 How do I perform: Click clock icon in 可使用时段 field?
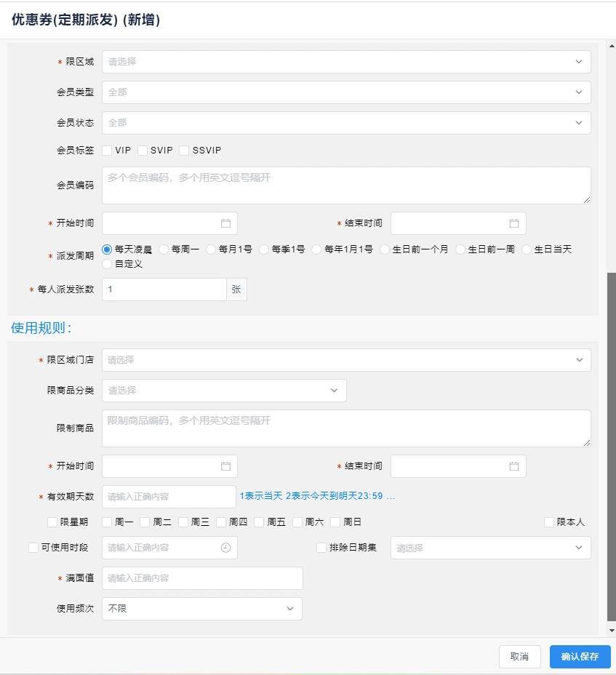[x=225, y=548]
